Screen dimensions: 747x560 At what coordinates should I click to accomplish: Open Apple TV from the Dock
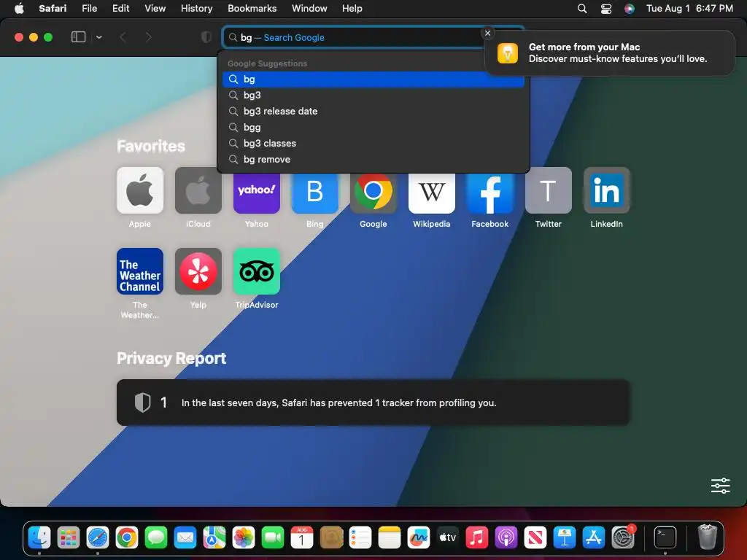(x=448, y=537)
